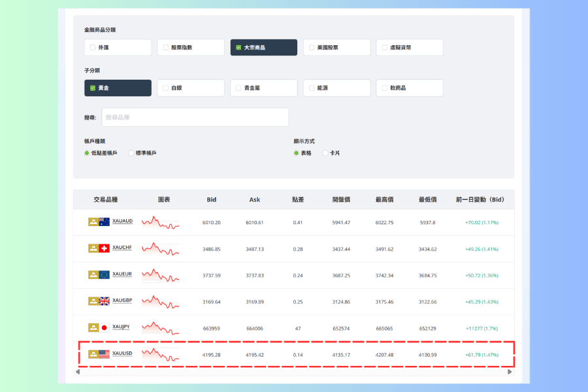Open the XAUUSD symbol link

[122, 353]
